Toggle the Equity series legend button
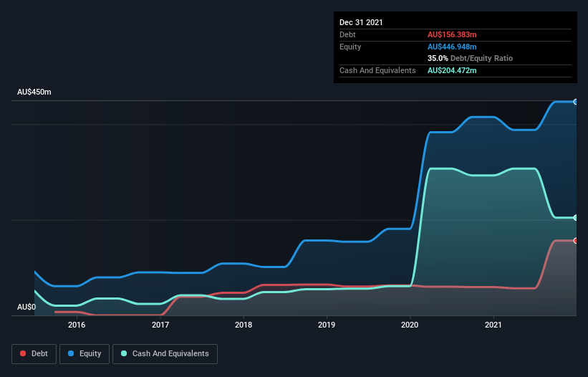Screen dimensions: 588x377 point(85,354)
